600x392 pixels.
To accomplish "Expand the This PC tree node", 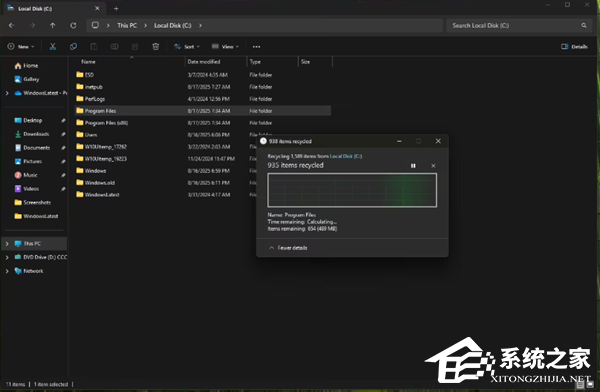I will [7, 243].
